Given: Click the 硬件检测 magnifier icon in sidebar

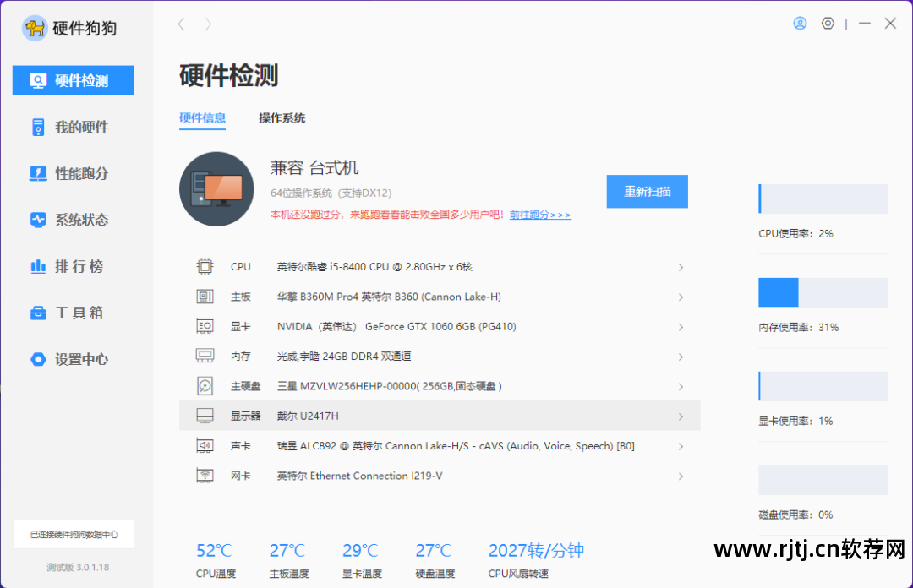Looking at the screenshot, I should [38, 80].
